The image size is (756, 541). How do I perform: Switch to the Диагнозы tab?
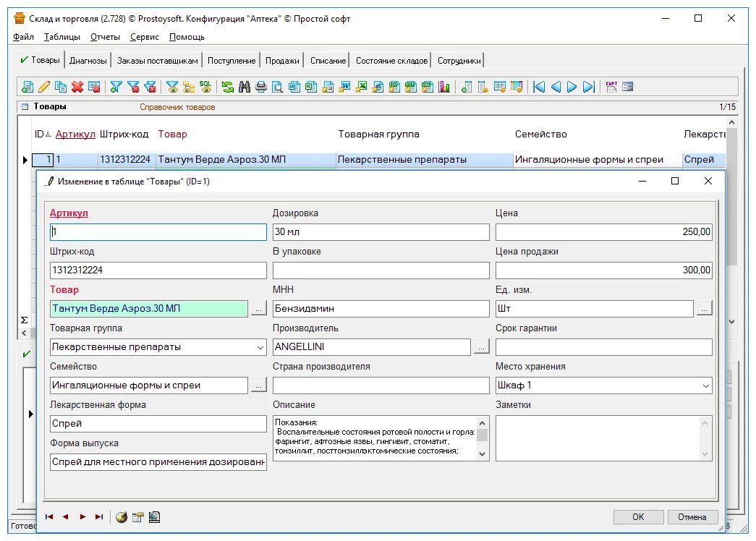tap(88, 61)
